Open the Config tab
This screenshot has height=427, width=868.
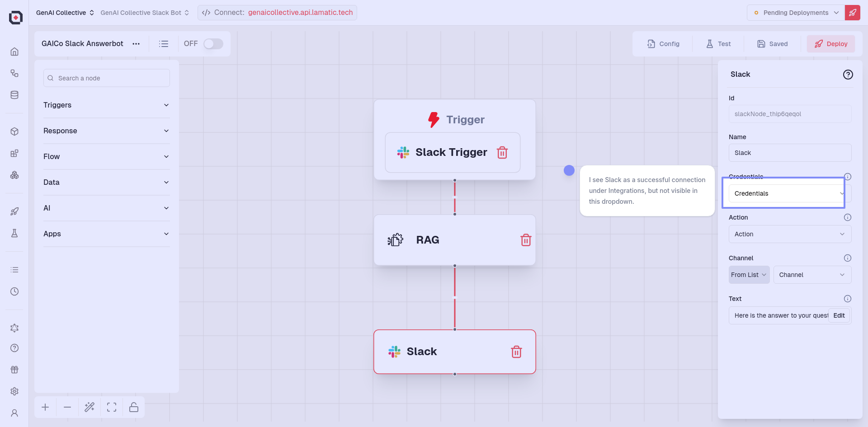point(663,44)
